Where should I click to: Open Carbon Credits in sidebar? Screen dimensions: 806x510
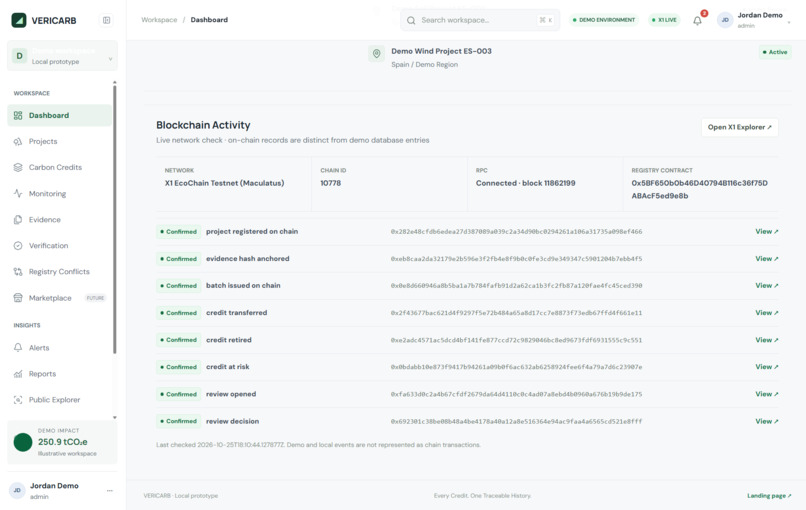tap(60, 167)
